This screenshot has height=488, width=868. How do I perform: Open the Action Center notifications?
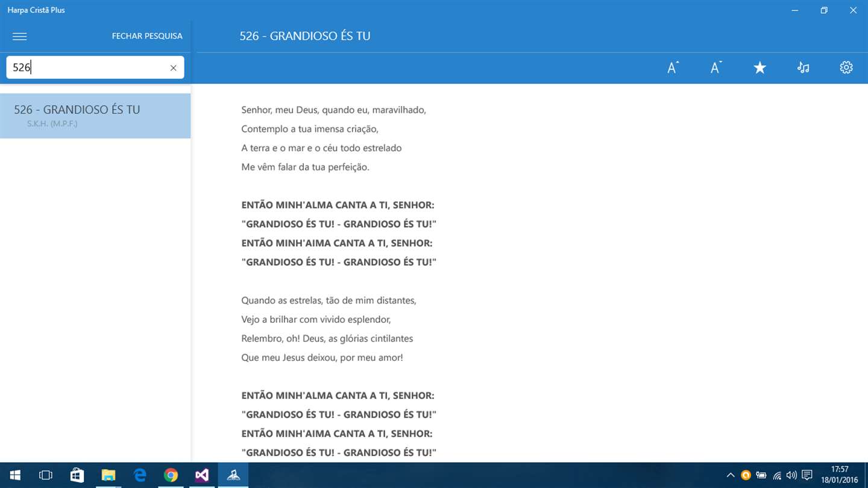click(x=807, y=475)
